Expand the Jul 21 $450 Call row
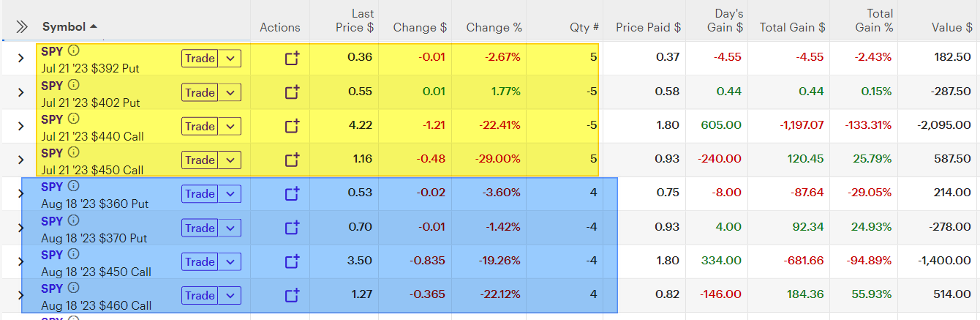This screenshot has height=320, width=980. tap(20, 160)
